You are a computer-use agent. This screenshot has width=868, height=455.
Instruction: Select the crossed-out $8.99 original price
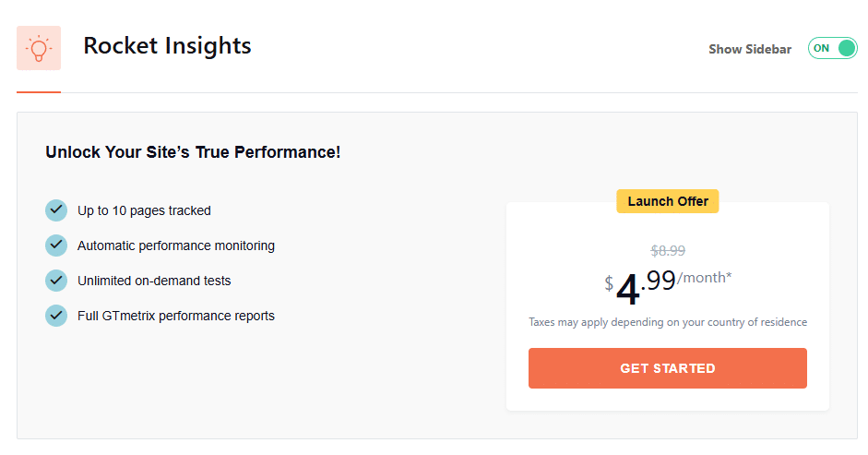coord(668,250)
